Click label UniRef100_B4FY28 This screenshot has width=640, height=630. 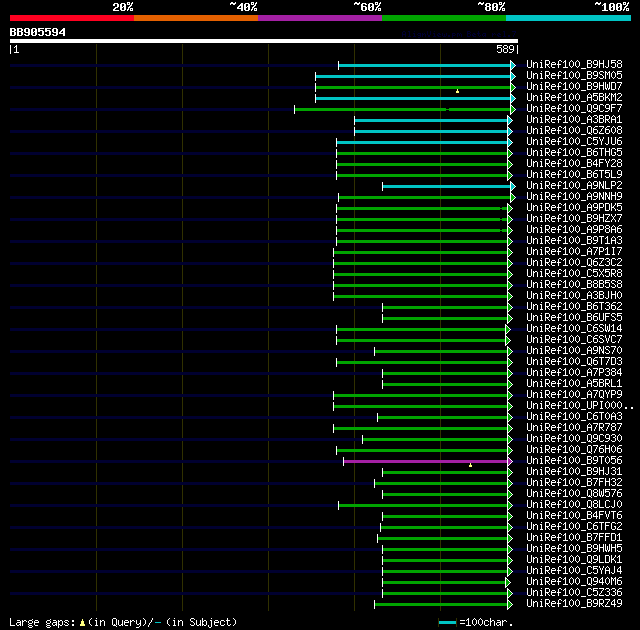574,164
